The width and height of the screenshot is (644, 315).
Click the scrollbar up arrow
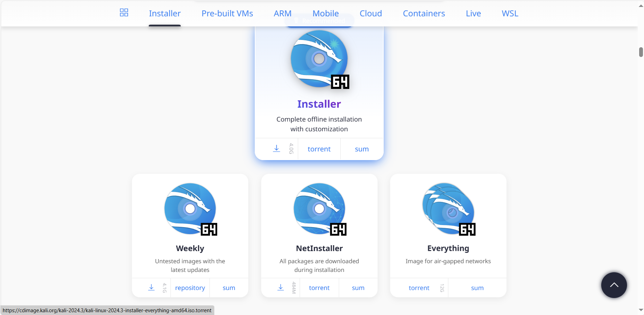tap(641, 6)
